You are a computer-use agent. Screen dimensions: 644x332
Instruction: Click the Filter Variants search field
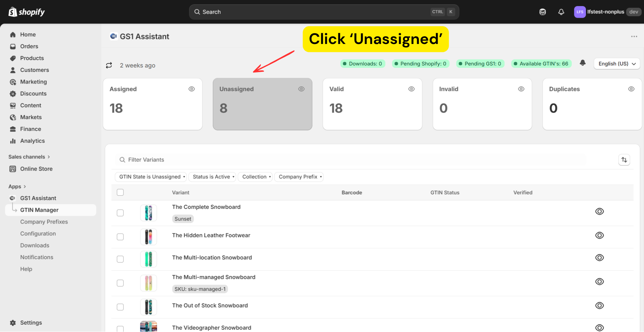click(x=351, y=160)
